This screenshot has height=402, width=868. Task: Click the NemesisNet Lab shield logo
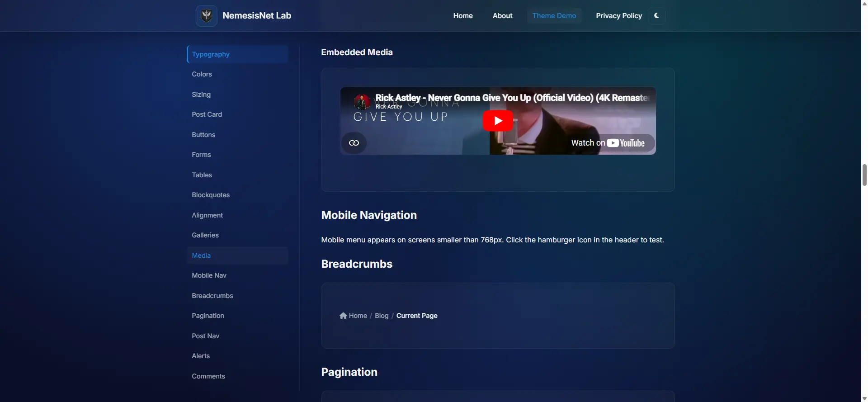point(206,16)
